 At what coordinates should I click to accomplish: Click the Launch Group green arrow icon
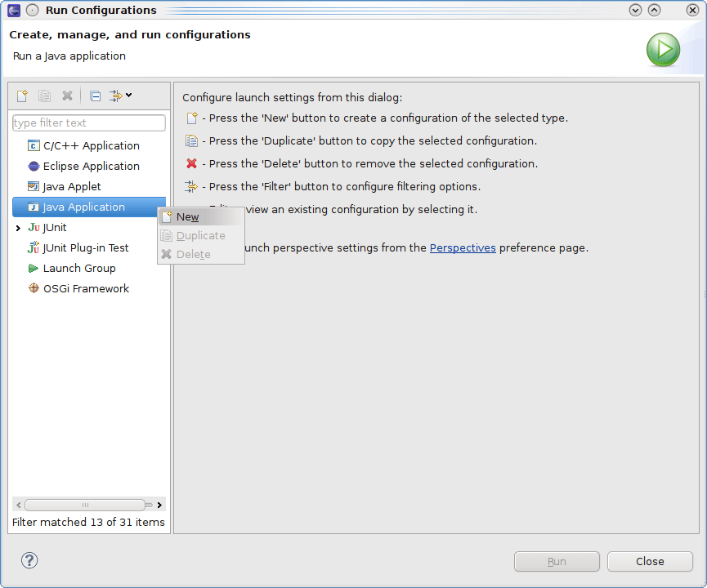pos(34,268)
